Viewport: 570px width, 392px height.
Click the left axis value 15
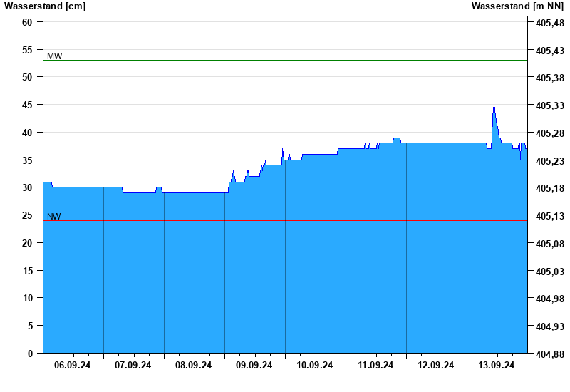click(27, 271)
